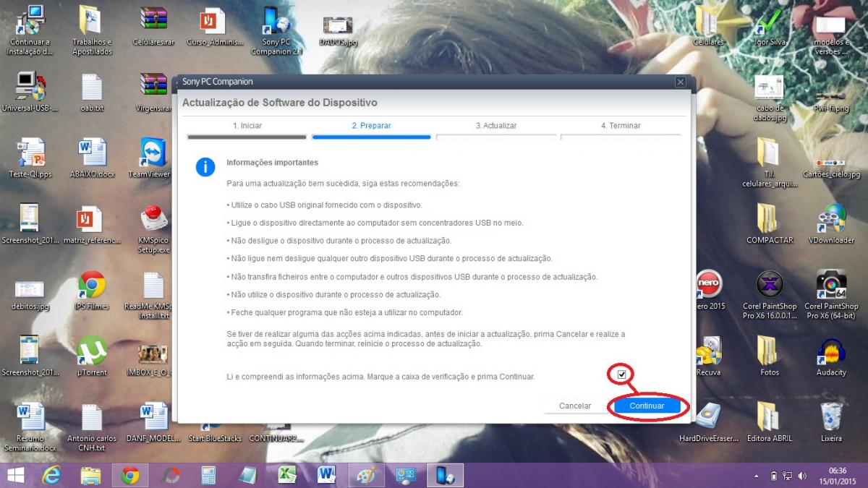Select the Celulares folder icon

[x=709, y=27]
